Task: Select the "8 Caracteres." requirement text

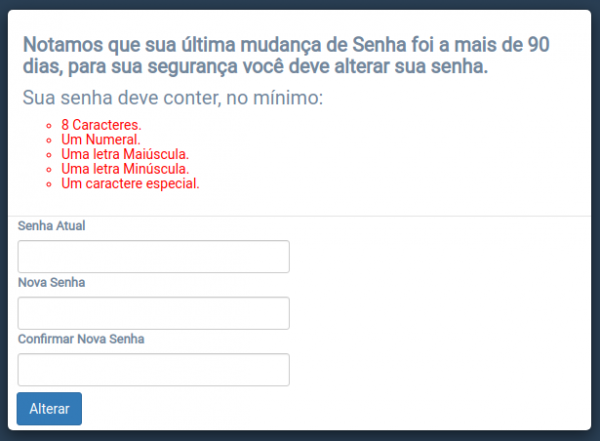Action: (x=101, y=125)
